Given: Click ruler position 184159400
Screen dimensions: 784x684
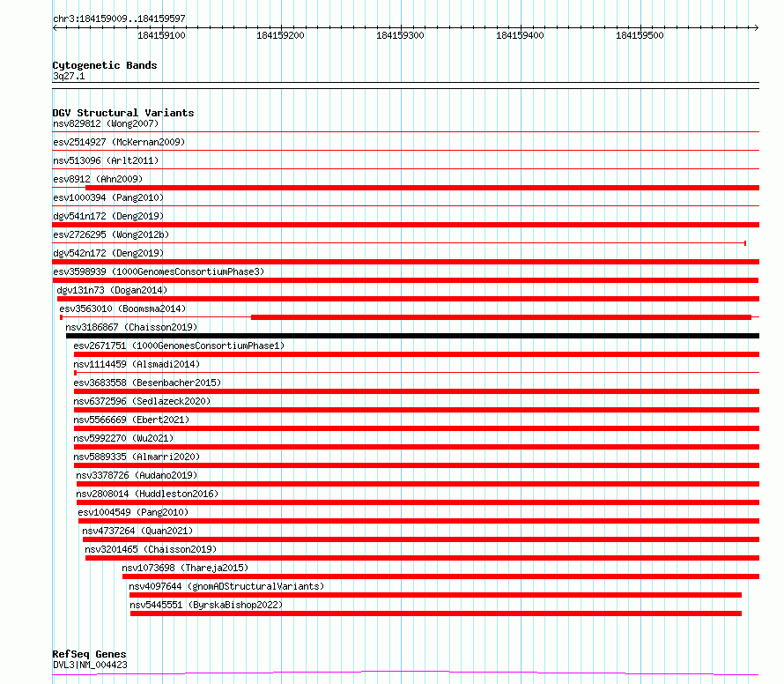Looking at the screenshot, I should [x=520, y=35].
